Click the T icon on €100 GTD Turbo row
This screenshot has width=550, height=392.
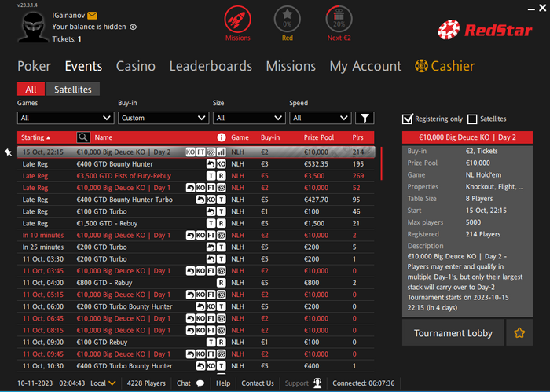222,211
